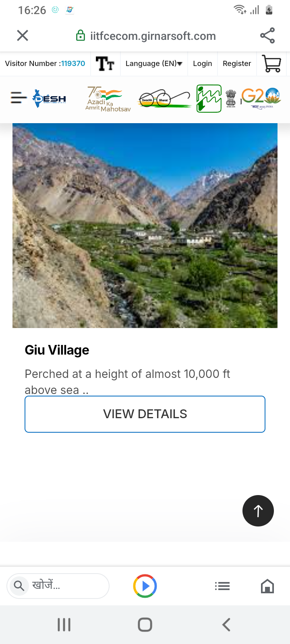Close the browser tab with X
The image size is (290, 644).
23,36
